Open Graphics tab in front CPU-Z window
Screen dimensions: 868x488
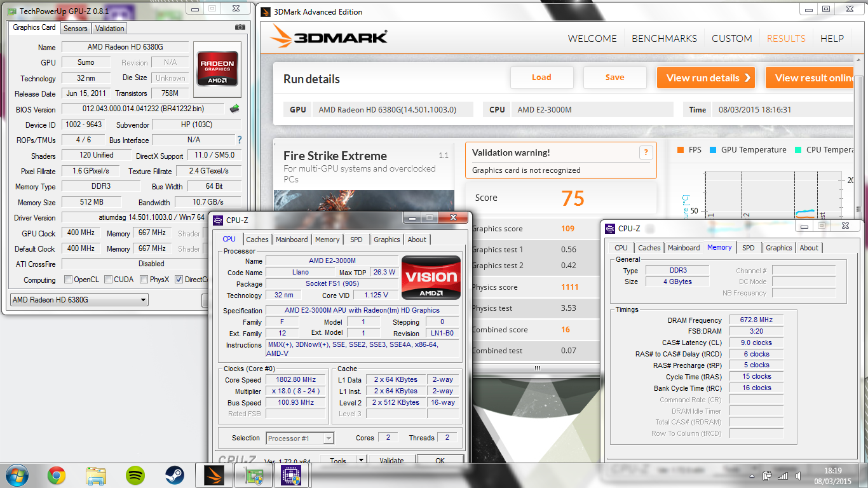pos(387,240)
